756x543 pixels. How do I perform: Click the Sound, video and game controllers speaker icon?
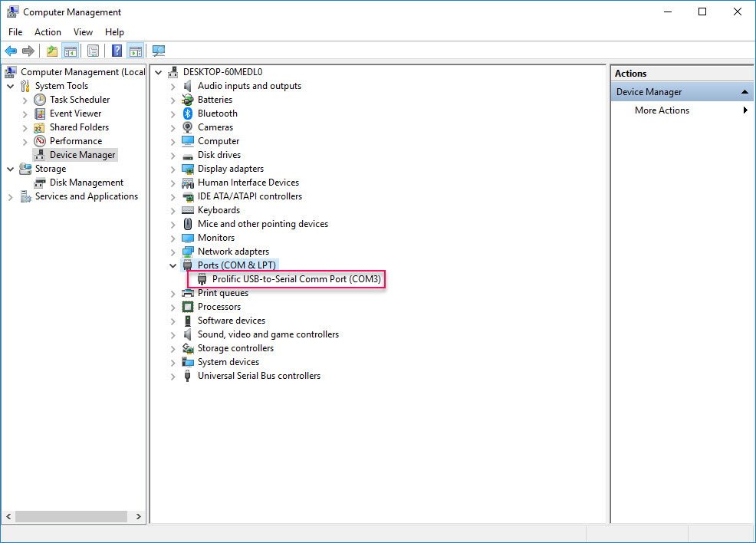(188, 334)
